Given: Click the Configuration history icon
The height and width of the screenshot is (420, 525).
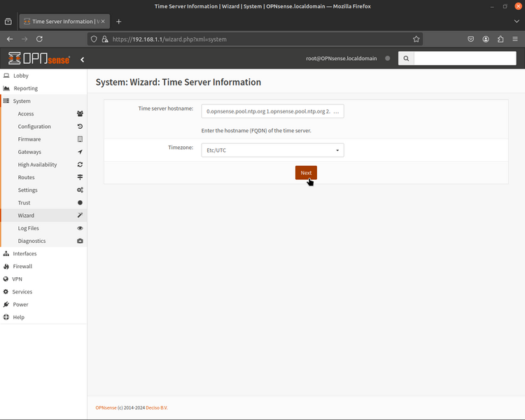Looking at the screenshot, I should tap(80, 127).
